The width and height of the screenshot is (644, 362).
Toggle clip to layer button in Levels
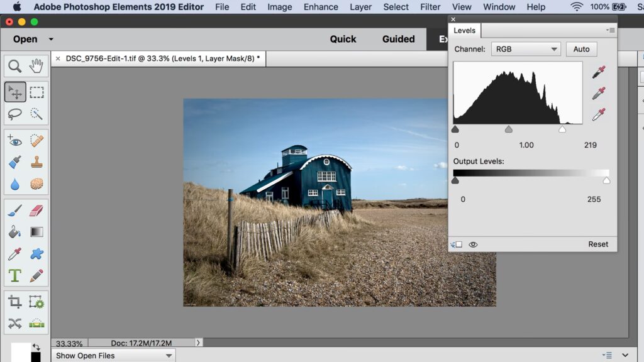[x=457, y=244]
